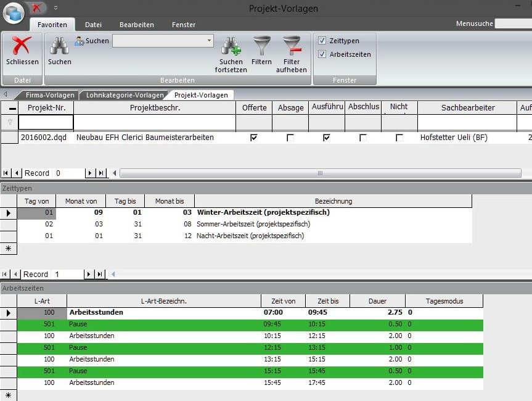Expand the quick access toolbar customization chevron

click(x=55, y=7)
